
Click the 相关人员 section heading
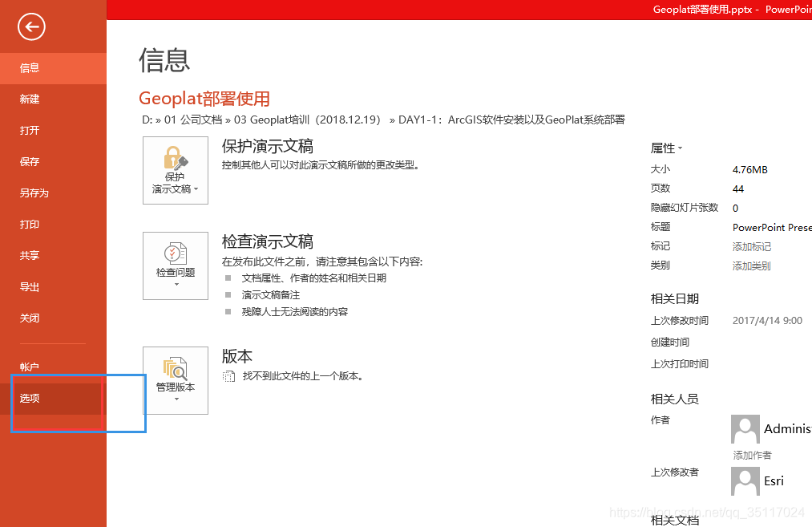pos(675,399)
